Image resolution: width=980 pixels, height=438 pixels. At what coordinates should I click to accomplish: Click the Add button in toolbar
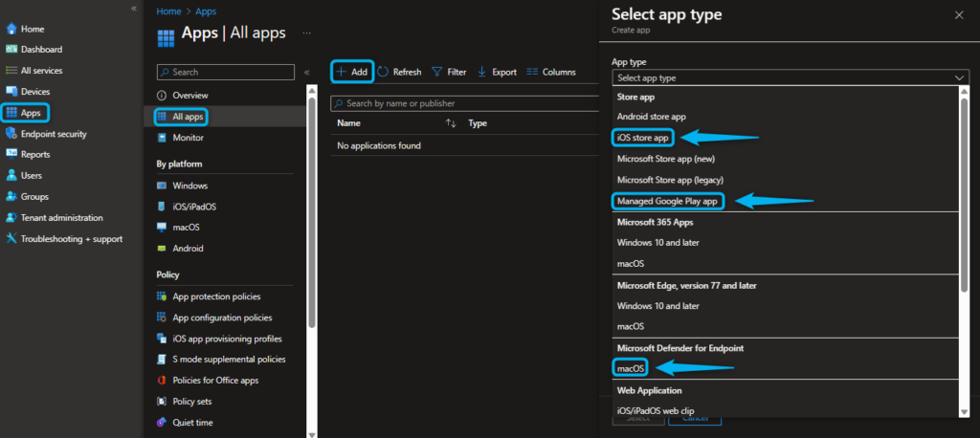pos(352,72)
